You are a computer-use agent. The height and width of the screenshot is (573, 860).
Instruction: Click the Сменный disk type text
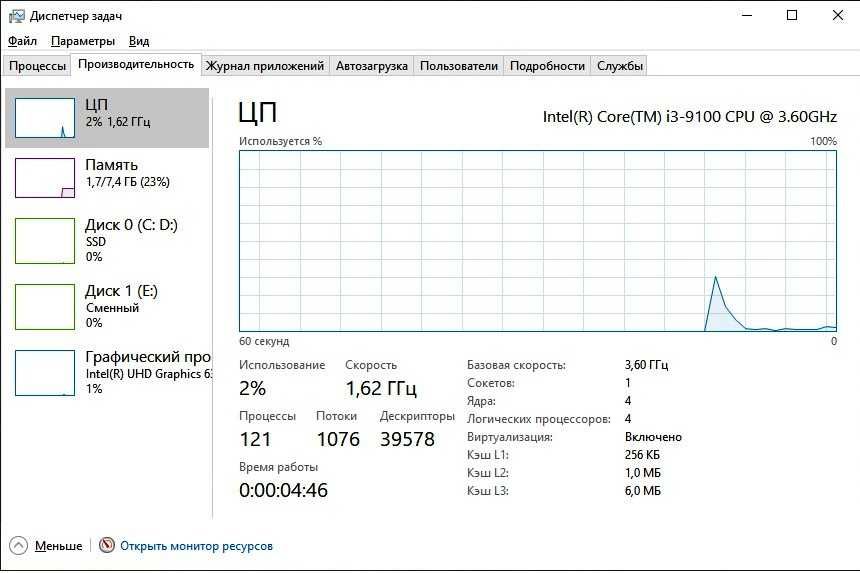[112, 308]
